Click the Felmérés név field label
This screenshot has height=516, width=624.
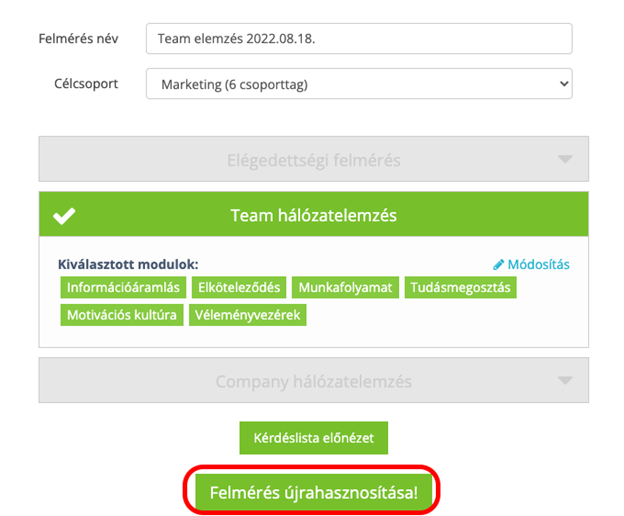pyautogui.click(x=77, y=39)
